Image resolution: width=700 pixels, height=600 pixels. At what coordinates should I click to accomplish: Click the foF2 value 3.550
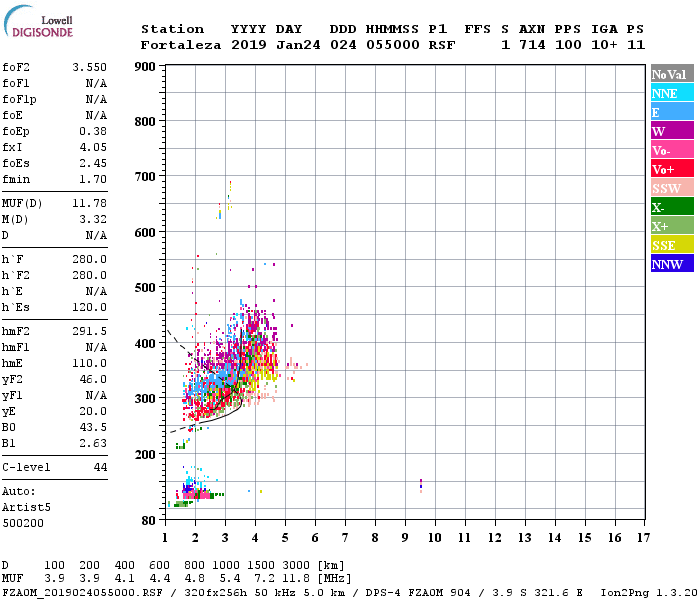[x=90, y=67]
